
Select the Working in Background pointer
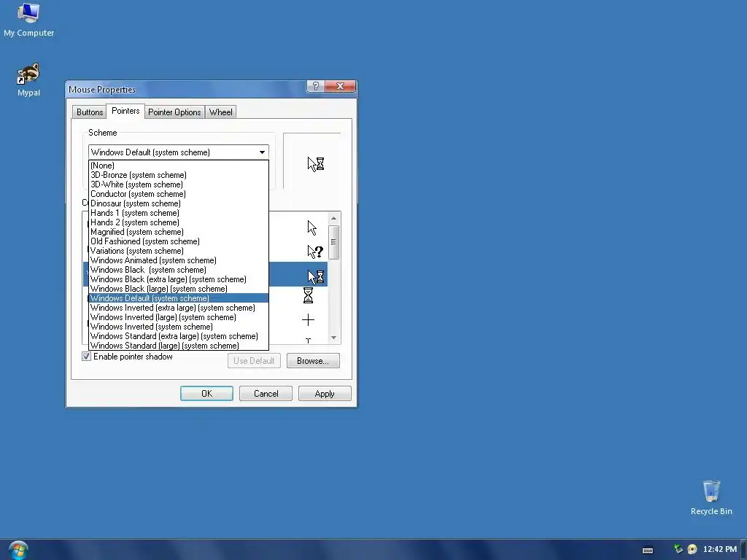click(315, 276)
